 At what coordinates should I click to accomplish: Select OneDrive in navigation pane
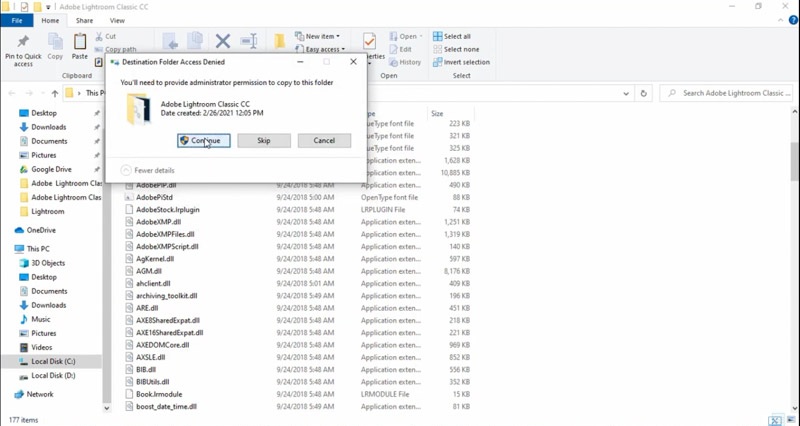point(41,230)
